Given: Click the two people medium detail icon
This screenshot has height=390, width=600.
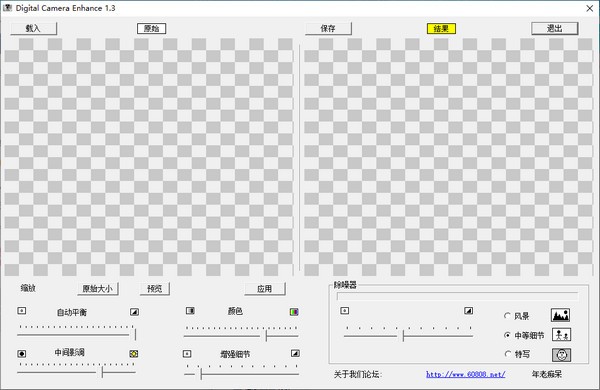Looking at the screenshot, I should (x=561, y=335).
